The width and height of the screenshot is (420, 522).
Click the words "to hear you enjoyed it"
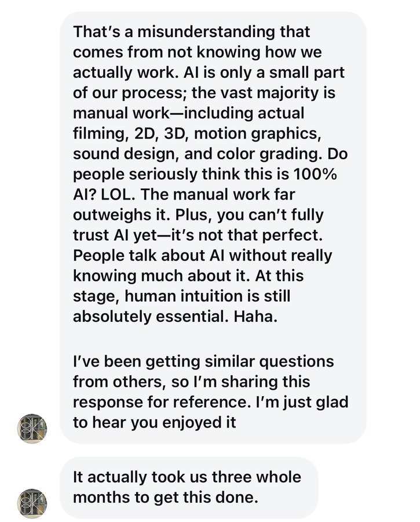pyautogui.click(x=155, y=422)
